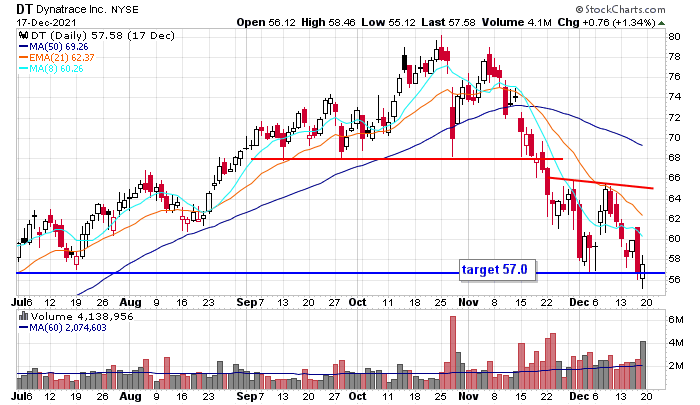Click the High 58.46 value

pos(328,22)
